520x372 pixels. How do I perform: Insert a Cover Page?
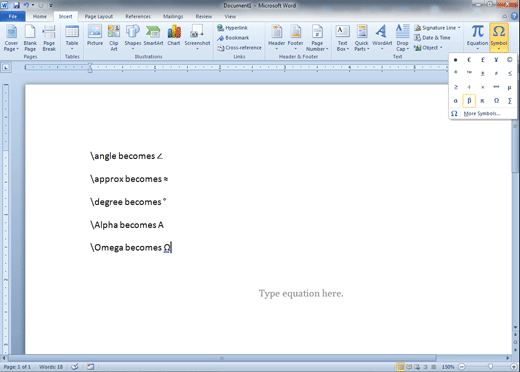pyautogui.click(x=11, y=38)
